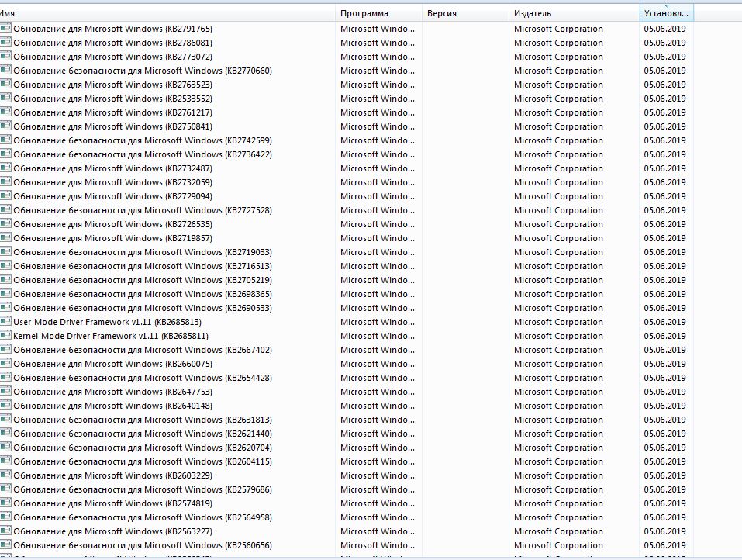742x560 pixels.
Task: Sort by the Версия column header
Action: (465, 13)
